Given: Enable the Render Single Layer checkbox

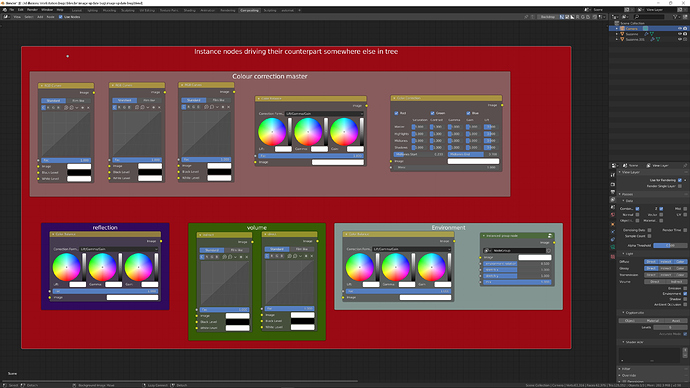Looking at the screenshot, I should coord(680,186).
